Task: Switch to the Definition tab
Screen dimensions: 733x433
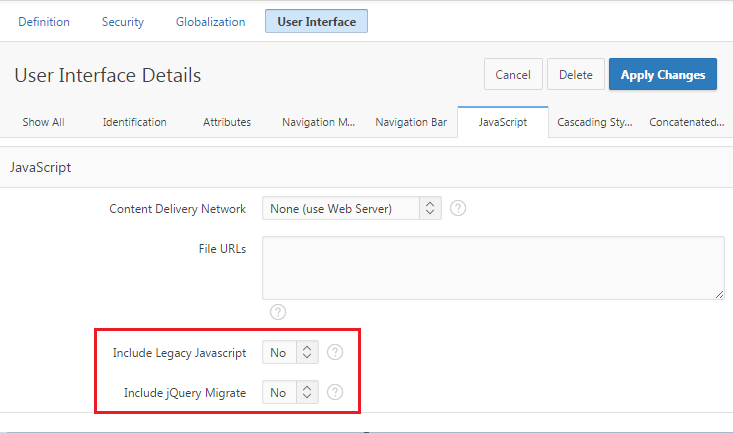Action: (x=44, y=21)
